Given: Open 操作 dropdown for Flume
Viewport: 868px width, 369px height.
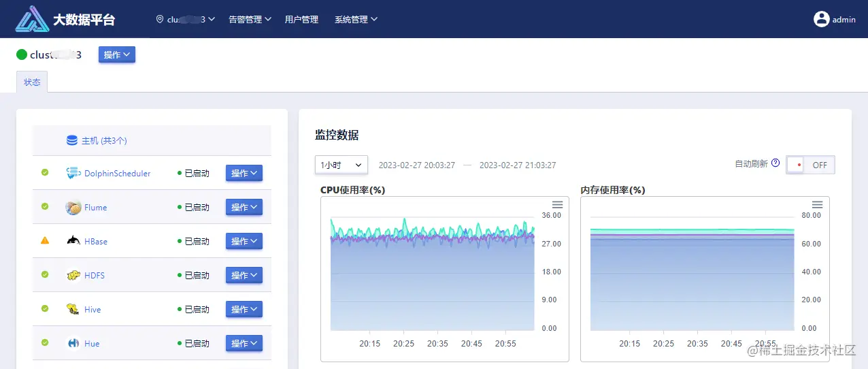Looking at the screenshot, I should [x=244, y=207].
